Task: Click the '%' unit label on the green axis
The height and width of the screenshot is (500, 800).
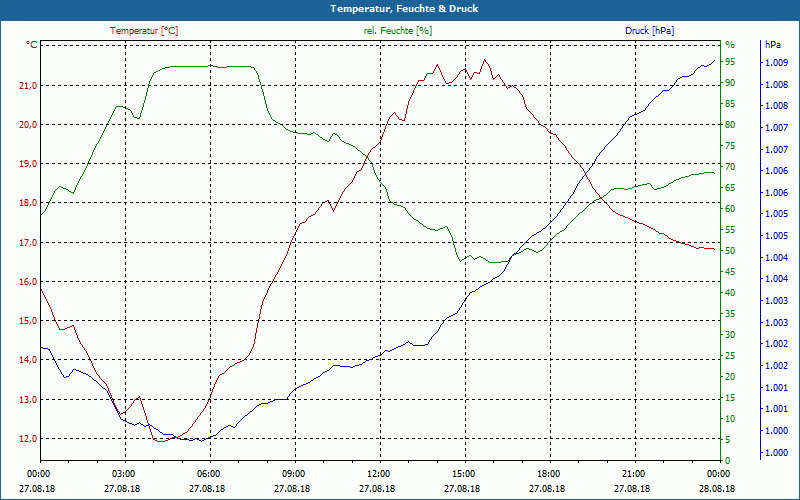Action: point(730,45)
